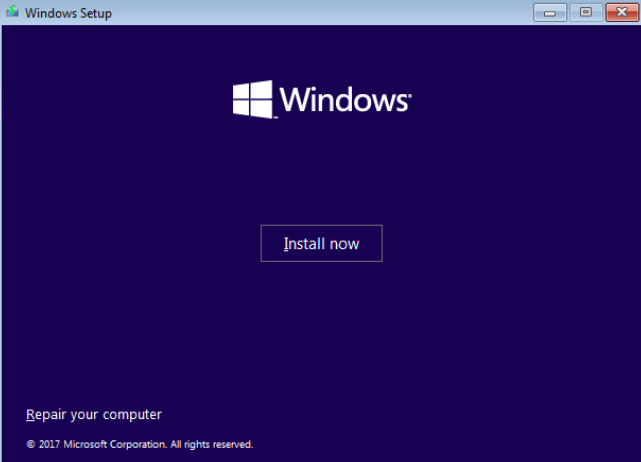Click "Microsoft Corporation" in the footer
641x462 pixels.
tap(114, 443)
